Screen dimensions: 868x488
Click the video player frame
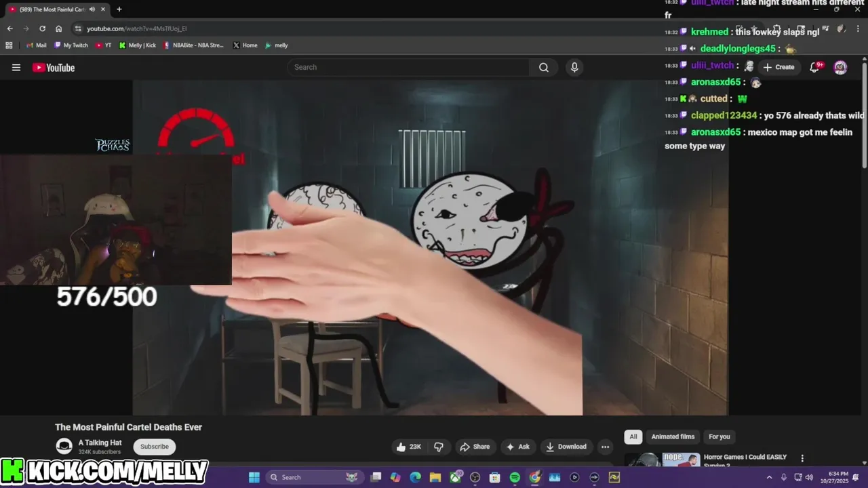coord(431,247)
